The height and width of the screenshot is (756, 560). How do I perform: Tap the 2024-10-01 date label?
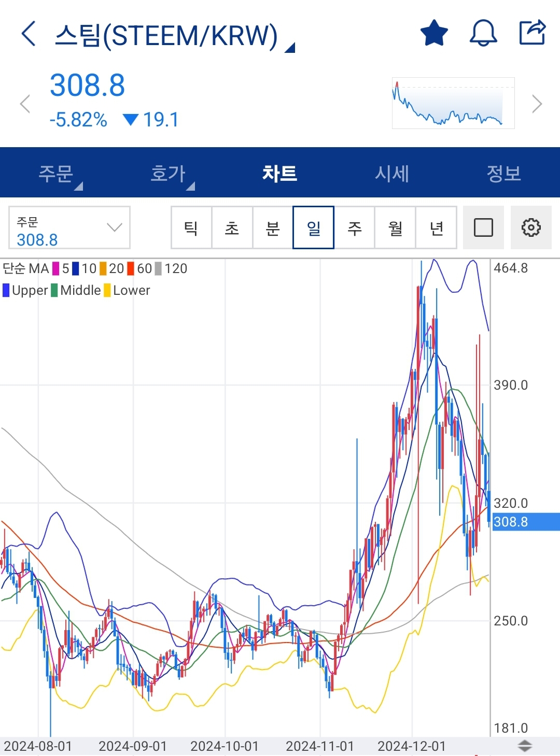(x=225, y=746)
